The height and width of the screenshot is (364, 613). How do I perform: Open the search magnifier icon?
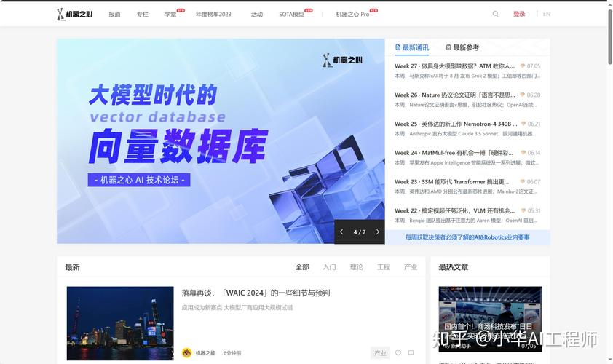click(495, 14)
